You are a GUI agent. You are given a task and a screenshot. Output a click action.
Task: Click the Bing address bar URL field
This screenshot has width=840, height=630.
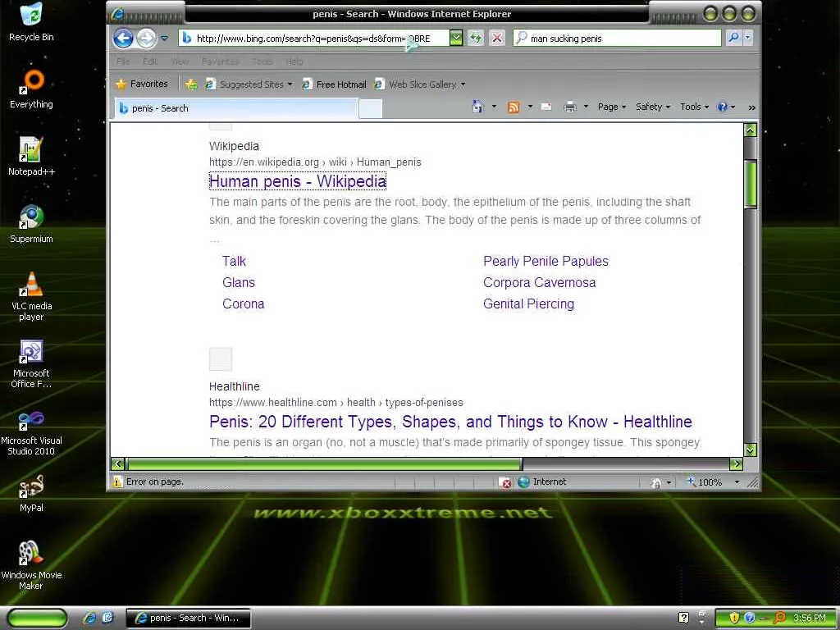(x=314, y=38)
